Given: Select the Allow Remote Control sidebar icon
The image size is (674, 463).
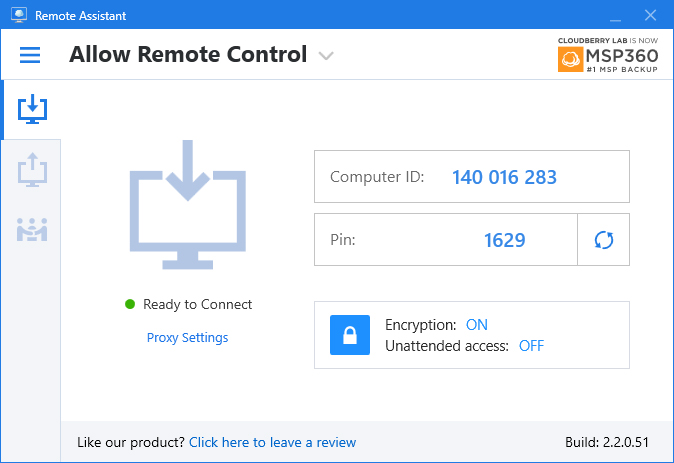Looking at the screenshot, I should tap(33, 108).
